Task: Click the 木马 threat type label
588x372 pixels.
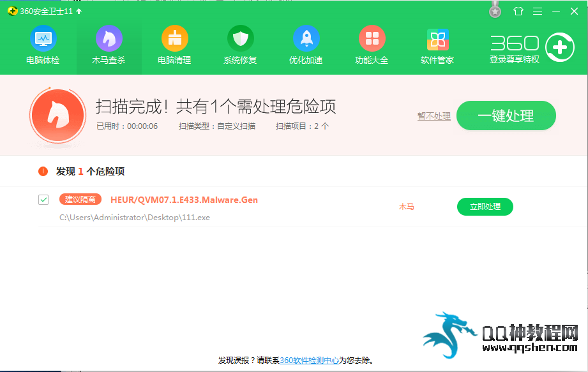Action: (406, 206)
